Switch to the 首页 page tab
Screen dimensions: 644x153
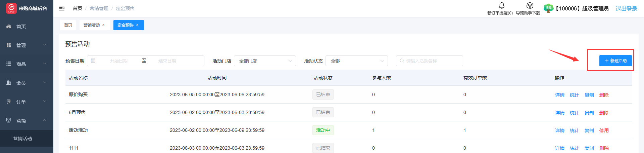68,25
